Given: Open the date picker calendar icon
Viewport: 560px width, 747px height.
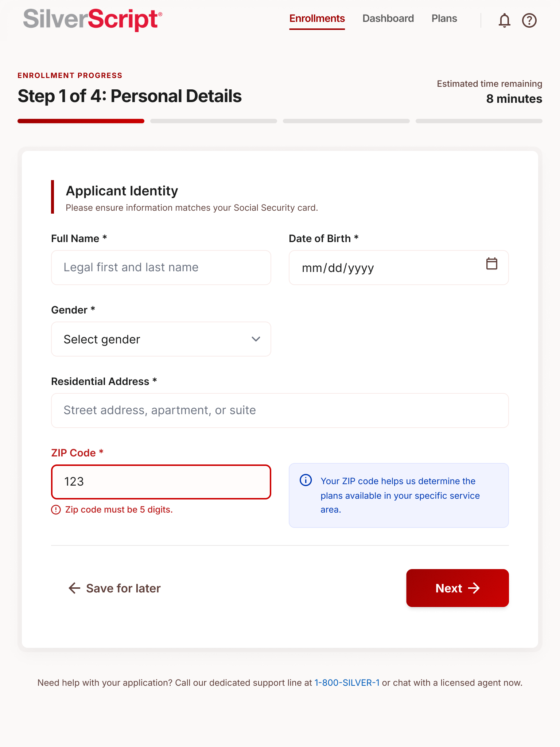Looking at the screenshot, I should click(x=491, y=264).
